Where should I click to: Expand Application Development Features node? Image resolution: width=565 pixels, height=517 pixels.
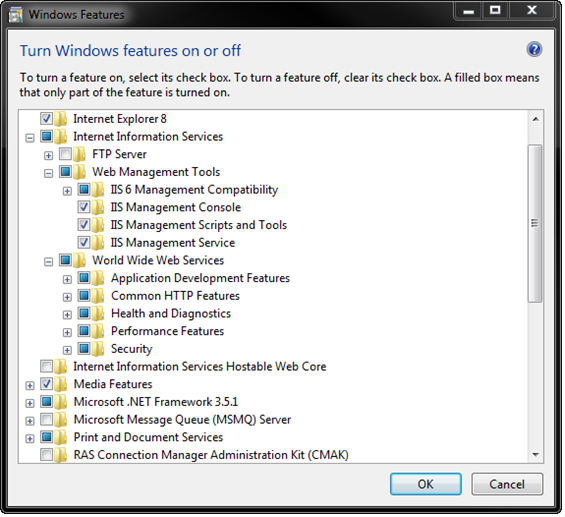67,279
